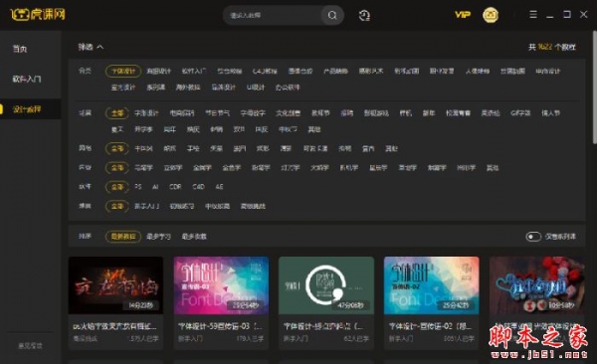Sort by 最多学习
This screenshot has height=364, width=597.
[159, 237]
